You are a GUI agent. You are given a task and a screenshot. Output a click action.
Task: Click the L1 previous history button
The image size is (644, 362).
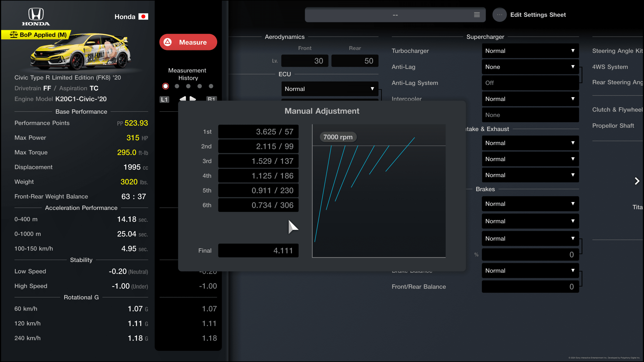[164, 99]
